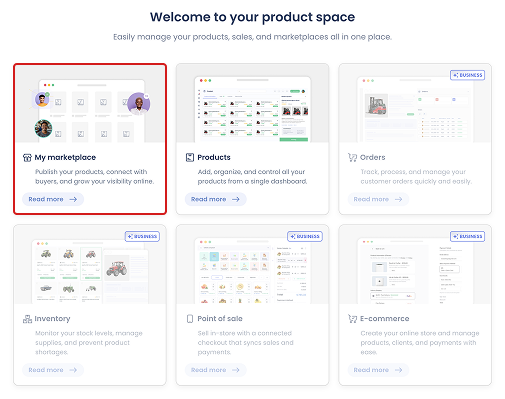Viewport: 505px width, 399px height.
Task: Select the Inventory title
Action: point(52,319)
